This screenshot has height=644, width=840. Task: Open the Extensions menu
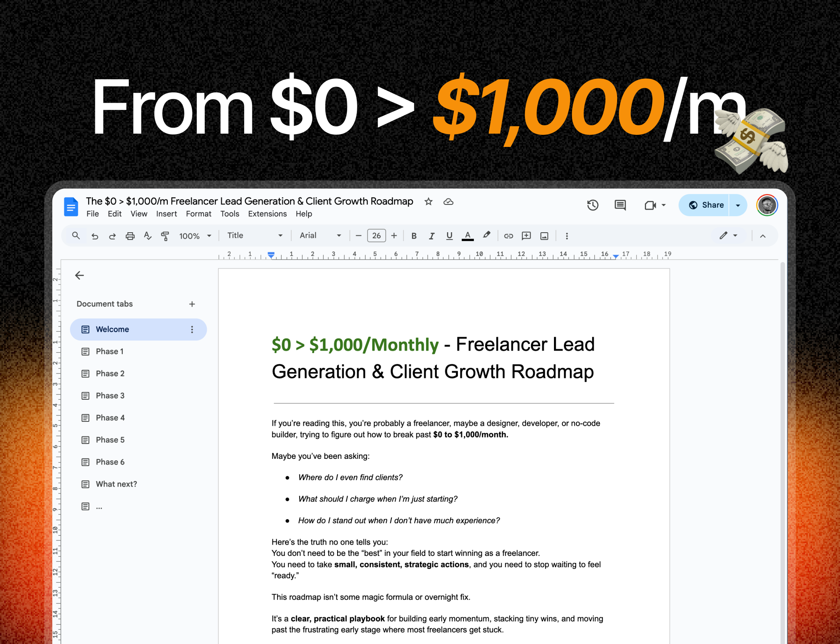click(267, 214)
